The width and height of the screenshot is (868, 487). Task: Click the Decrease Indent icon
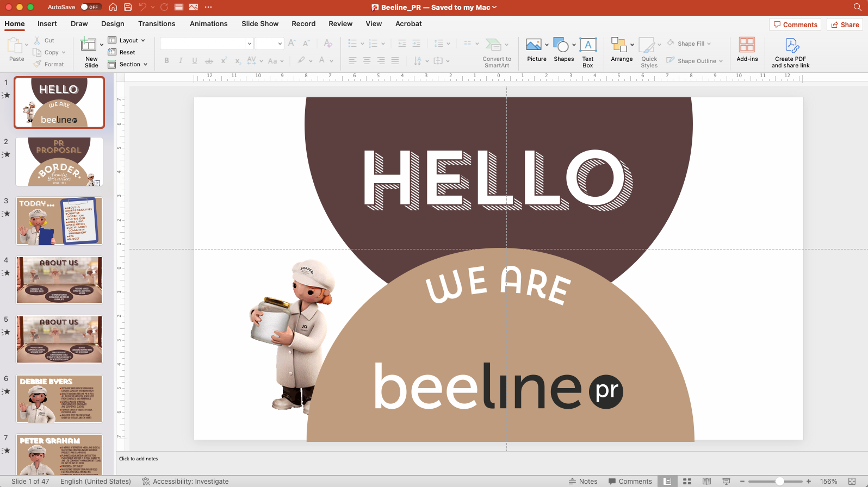coord(402,43)
